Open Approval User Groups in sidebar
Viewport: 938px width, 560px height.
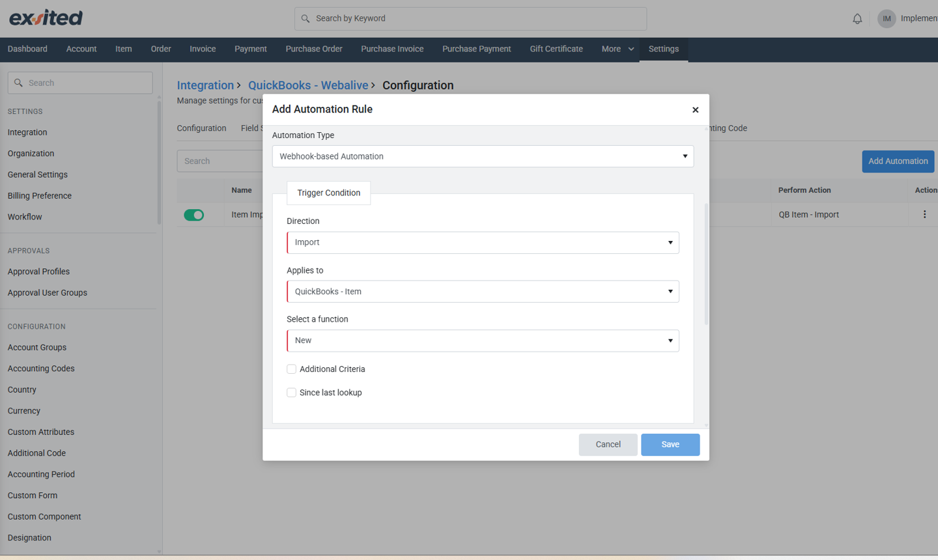pyautogui.click(x=48, y=293)
